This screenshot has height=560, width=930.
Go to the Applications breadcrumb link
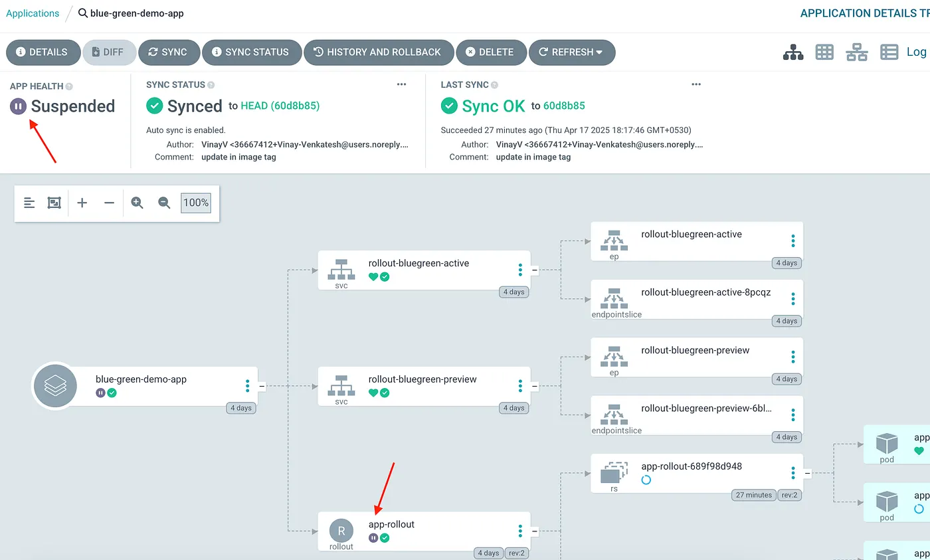[x=33, y=13]
